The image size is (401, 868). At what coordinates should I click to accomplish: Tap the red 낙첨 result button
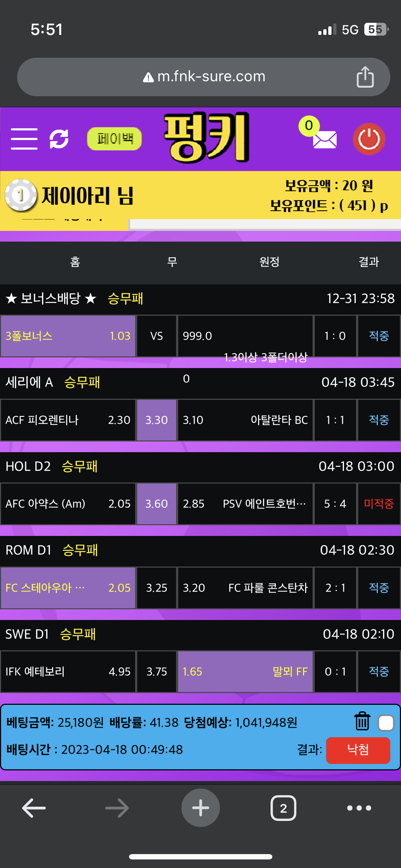pos(358,750)
